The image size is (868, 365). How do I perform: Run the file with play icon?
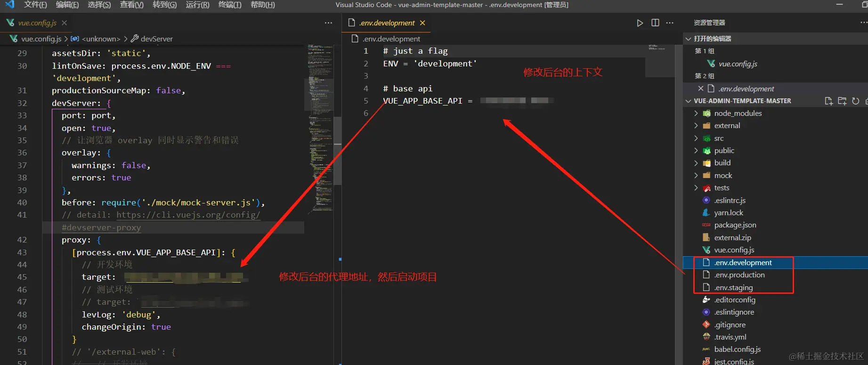click(x=640, y=23)
